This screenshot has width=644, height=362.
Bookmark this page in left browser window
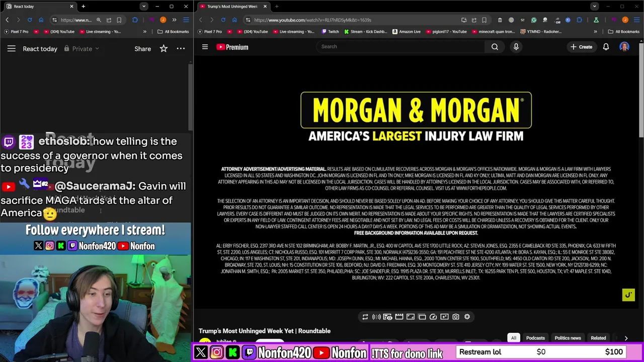(x=119, y=20)
